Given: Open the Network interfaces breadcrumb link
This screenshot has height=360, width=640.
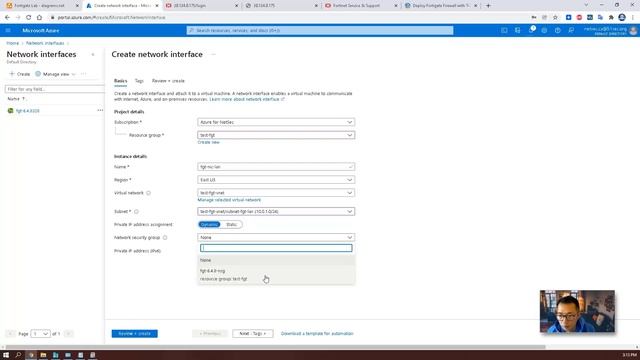Looking at the screenshot, I should [45, 43].
